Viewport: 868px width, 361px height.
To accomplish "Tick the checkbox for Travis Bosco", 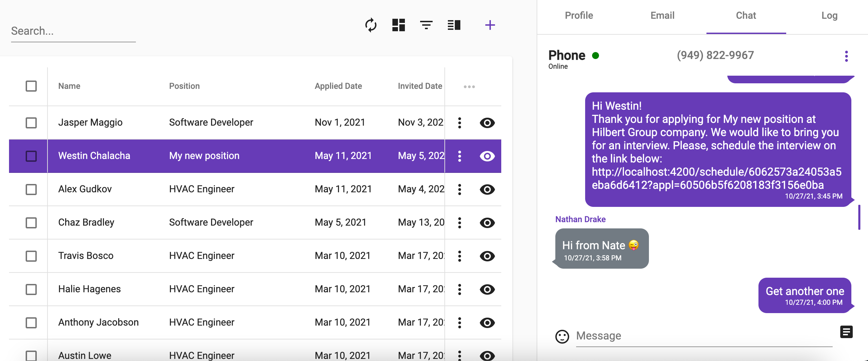I will pos(31,256).
